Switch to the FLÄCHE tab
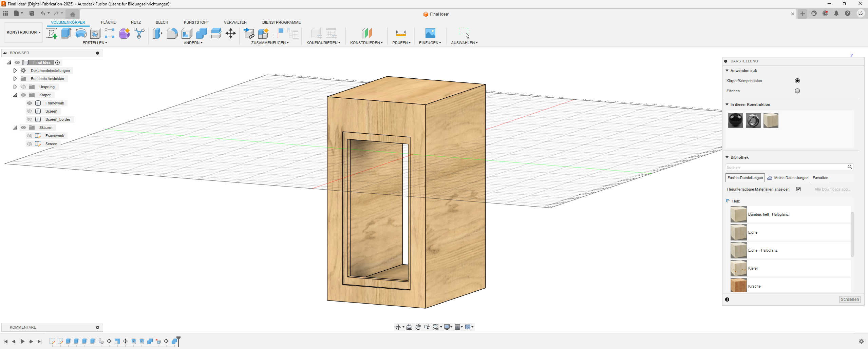868x349 pixels. click(108, 22)
